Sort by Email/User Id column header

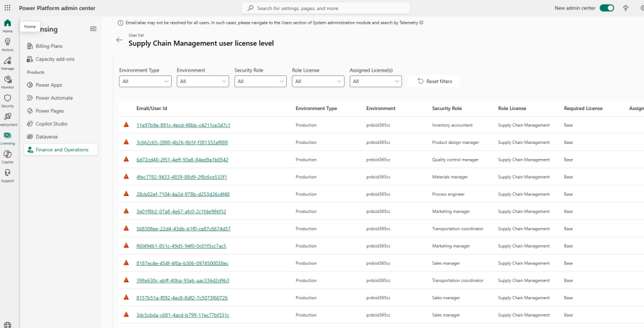pos(152,108)
